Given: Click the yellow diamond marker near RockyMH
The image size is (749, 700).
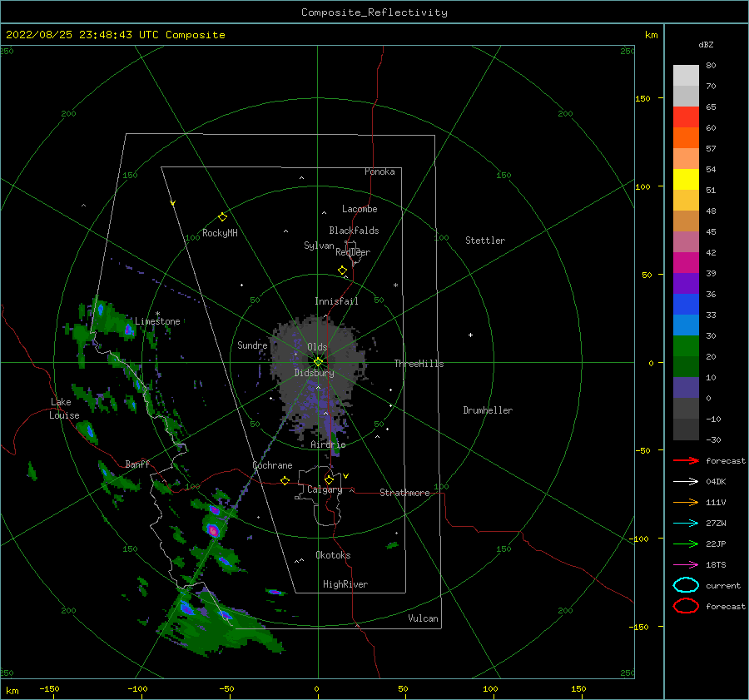Looking at the screenshot, I should (222, 217).
